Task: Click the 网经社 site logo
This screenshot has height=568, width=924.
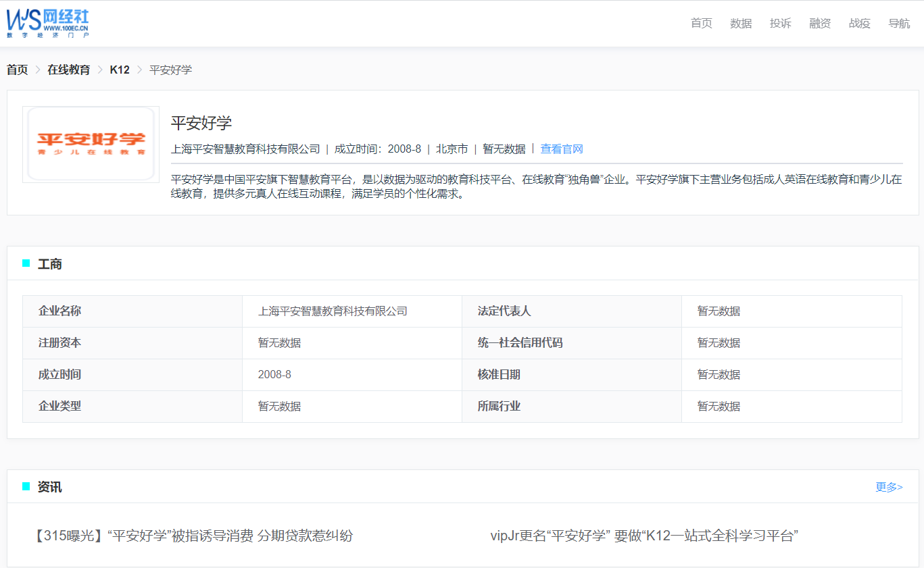Action: click(x=48, y=23)
